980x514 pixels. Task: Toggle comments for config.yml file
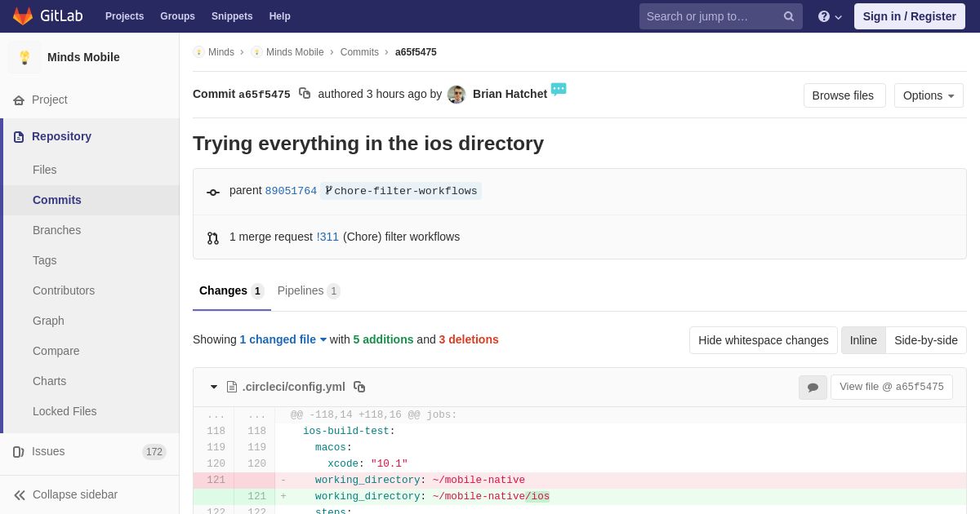[x=813, y=388]
